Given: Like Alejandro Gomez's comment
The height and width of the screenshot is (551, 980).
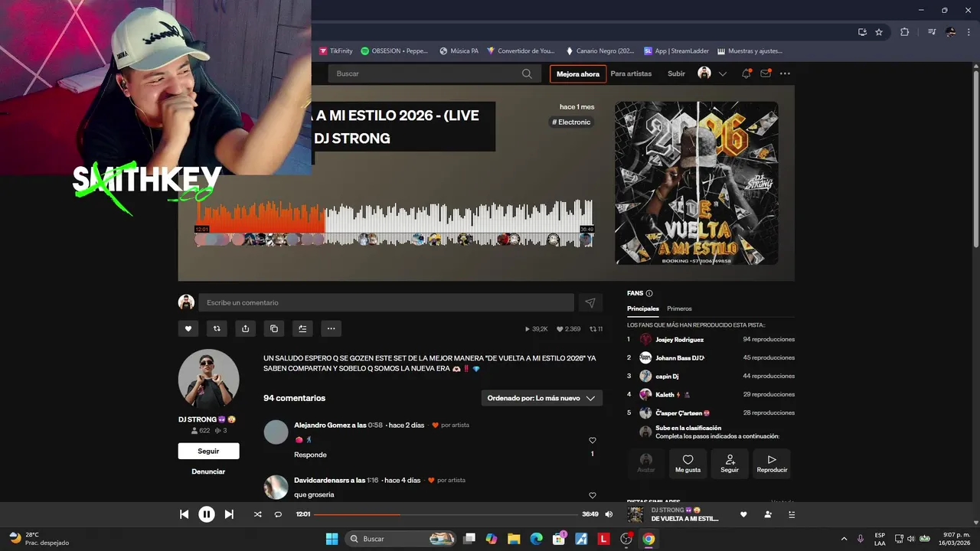Looking at the screenshot, I should (x=593, y=440).
